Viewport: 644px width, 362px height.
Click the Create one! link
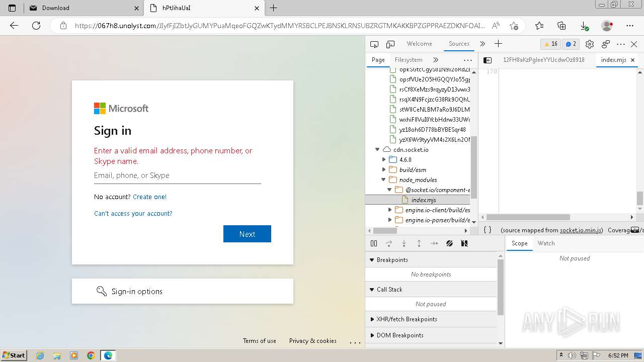[149, 197]
